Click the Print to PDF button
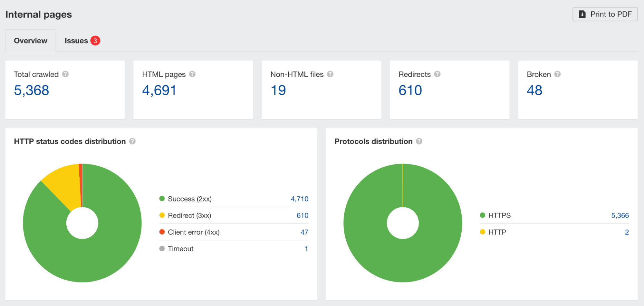 coord(605,14)
